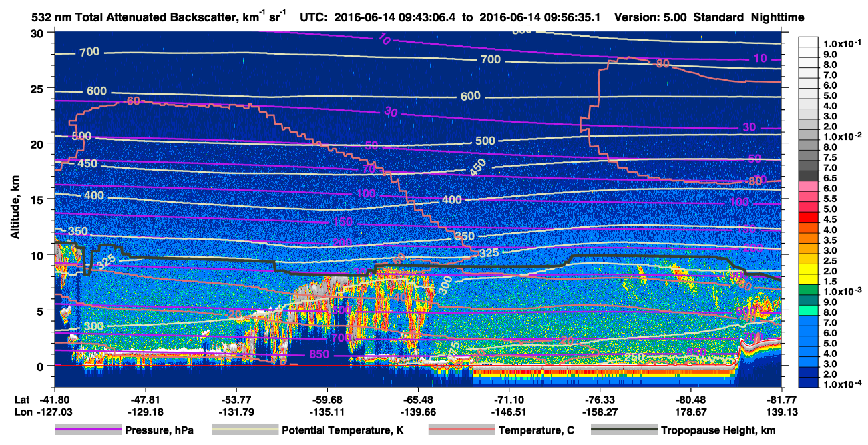The width and height of the screenshot is (868, 445).
Task: Click the altitude axis tick '20'
Action: tap(38, 144)
